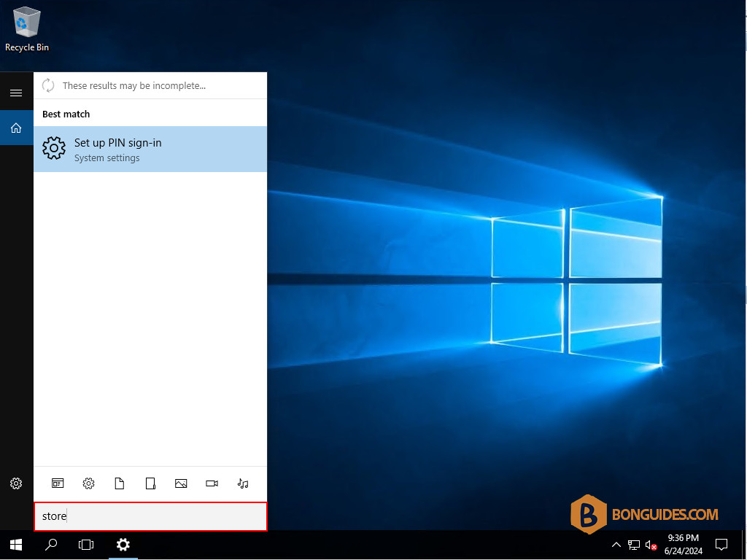
Task: Click the search box containing 'store'
Action: [x=150, y=516]
